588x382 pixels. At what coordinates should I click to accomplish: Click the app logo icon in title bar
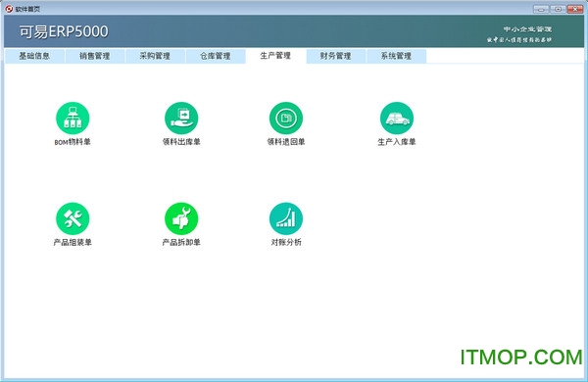(x=9, y=9)
